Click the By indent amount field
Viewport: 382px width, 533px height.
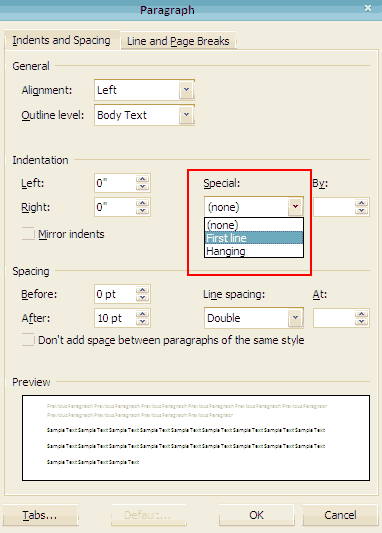point(334,207)
